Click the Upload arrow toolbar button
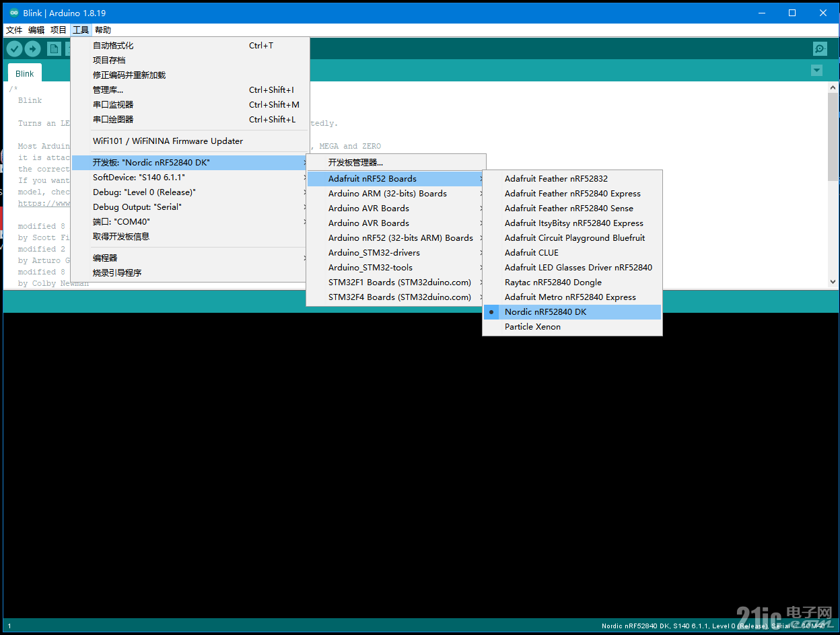 (x=32, y=48)
